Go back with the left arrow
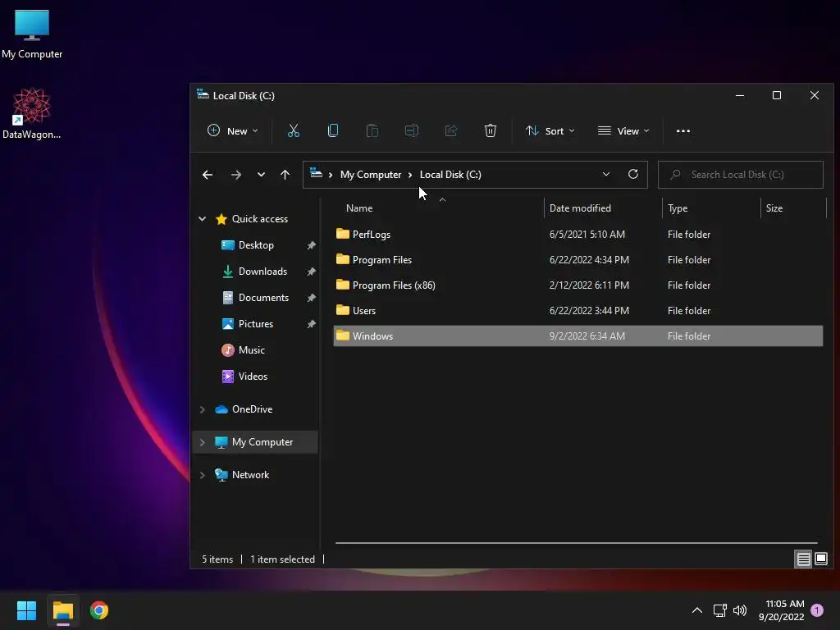 pyautogui.click(x=208, y=175)
